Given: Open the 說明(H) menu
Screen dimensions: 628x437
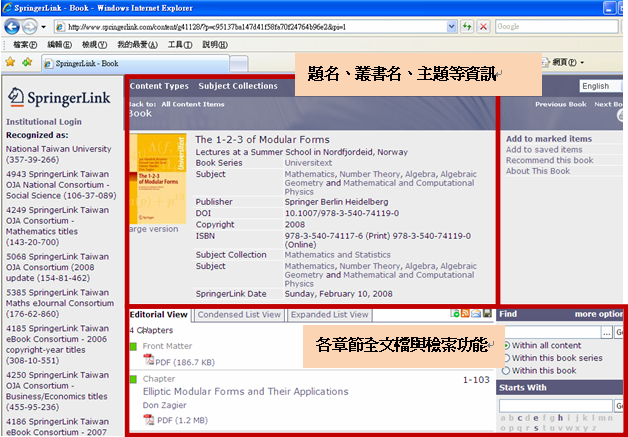Looking at the screenshot, I should click(215, 45).
